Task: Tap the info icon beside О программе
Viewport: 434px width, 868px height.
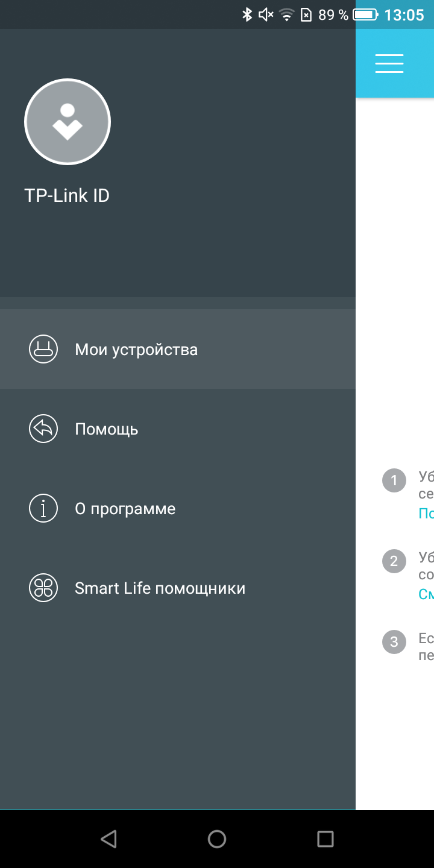Action: tap(43, 508)
